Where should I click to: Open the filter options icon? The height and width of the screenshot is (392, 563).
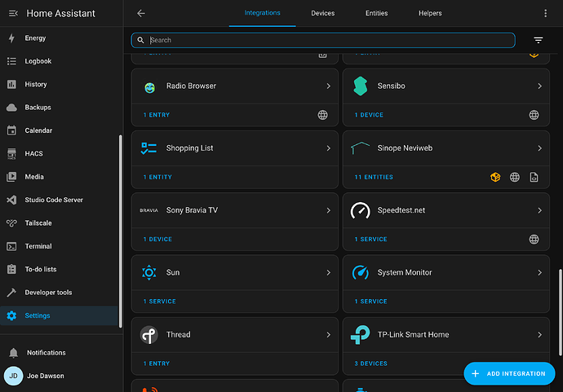click(538, 40)
